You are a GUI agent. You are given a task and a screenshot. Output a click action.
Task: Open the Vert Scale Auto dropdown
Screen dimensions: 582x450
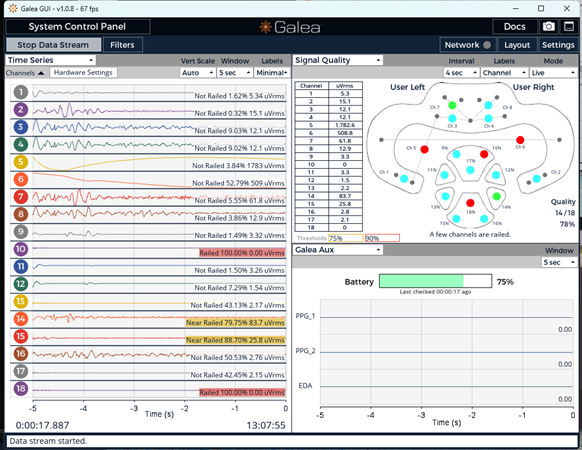[x=197, y=73]
